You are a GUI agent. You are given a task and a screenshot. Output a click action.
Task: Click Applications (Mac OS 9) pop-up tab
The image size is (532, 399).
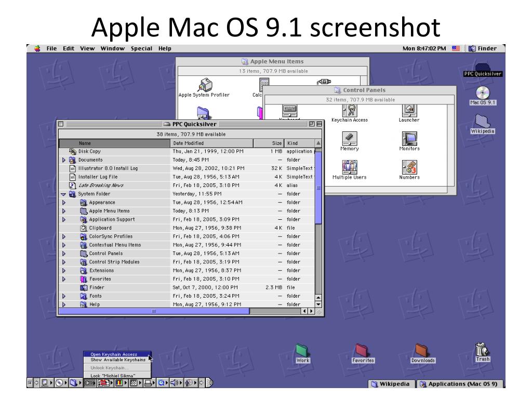460,384
